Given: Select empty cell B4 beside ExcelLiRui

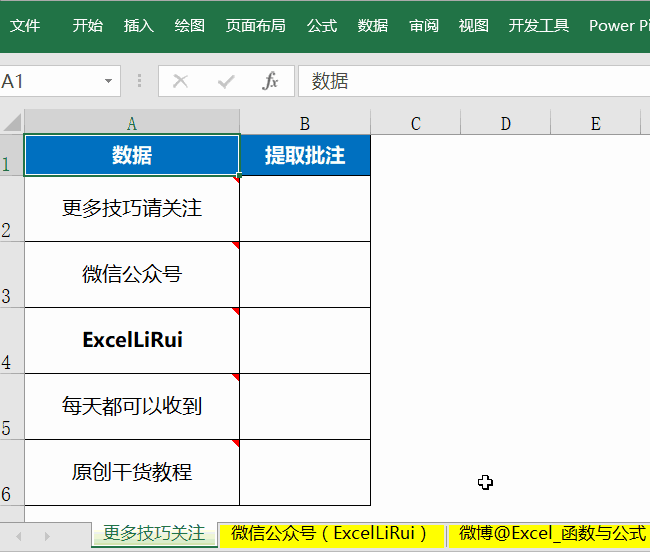Looking at the screenshot, I should coord(305,341).
